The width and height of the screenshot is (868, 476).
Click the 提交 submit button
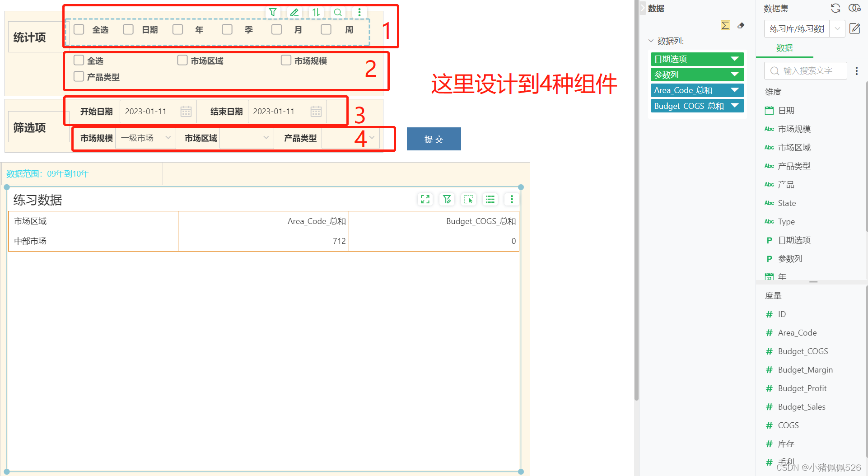click(434, 139)
